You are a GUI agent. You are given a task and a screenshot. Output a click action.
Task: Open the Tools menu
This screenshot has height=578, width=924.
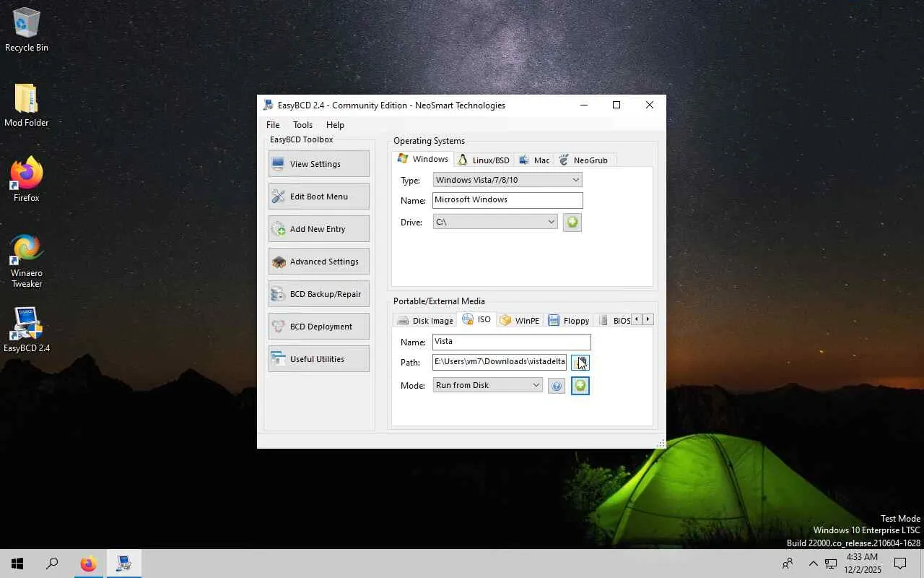pyautogui.click(x=302, y=125)
